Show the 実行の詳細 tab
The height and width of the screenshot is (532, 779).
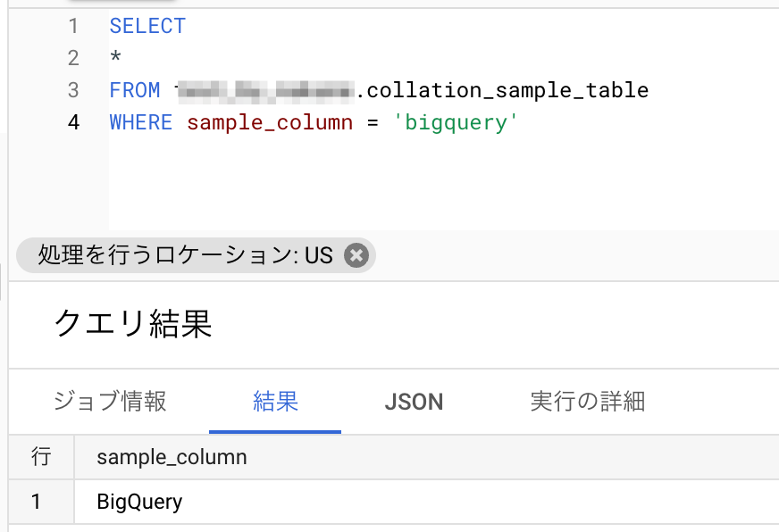click(x=587, y=402)
